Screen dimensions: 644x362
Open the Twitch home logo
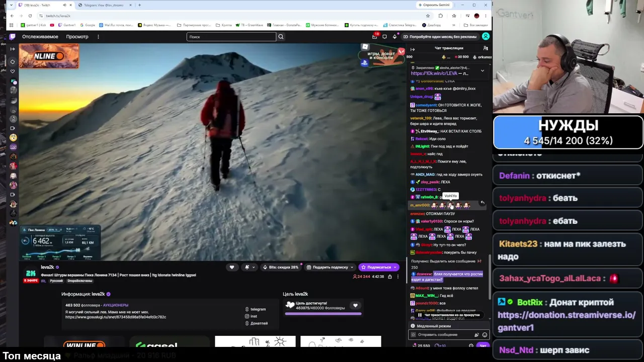click(13, 37)
